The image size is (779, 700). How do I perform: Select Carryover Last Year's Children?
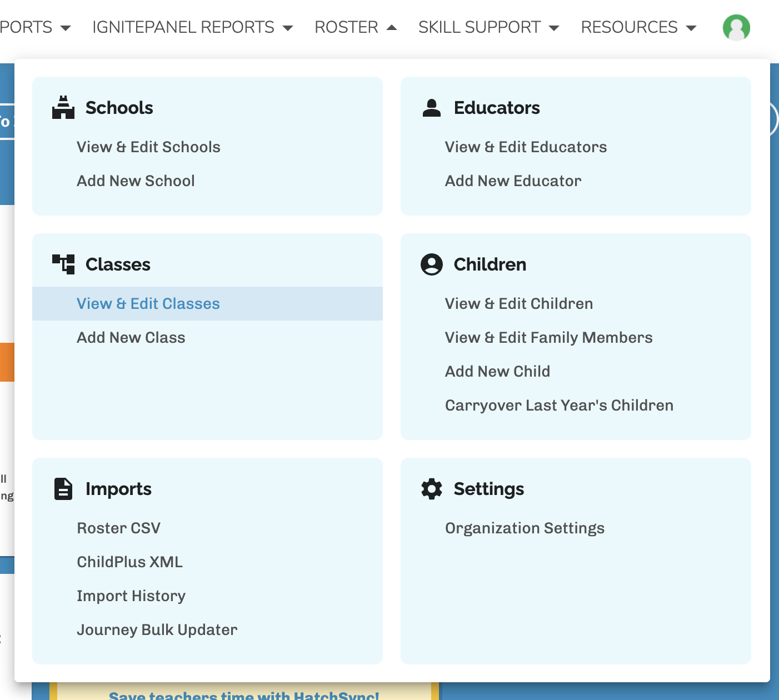pyautogui.click(x=559, y=406)
